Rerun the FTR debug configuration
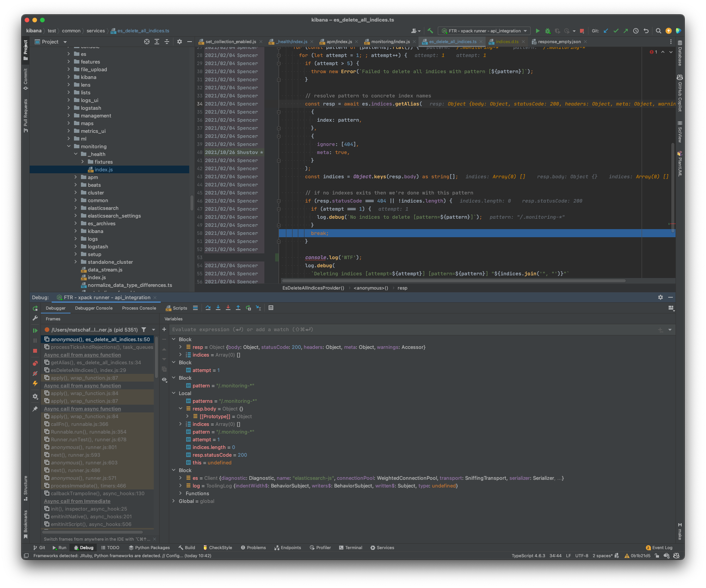The width and height of the screenshot is (706, 588). click(35, 308)
